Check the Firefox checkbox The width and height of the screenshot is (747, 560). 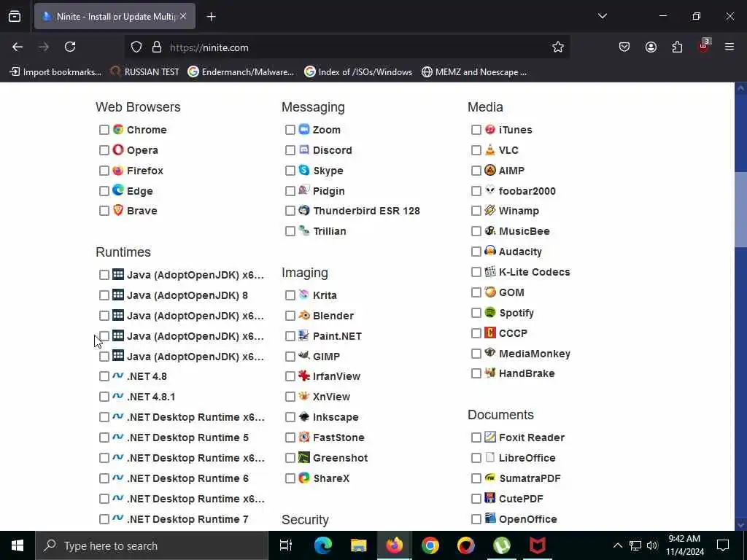(x=104, y=171)
